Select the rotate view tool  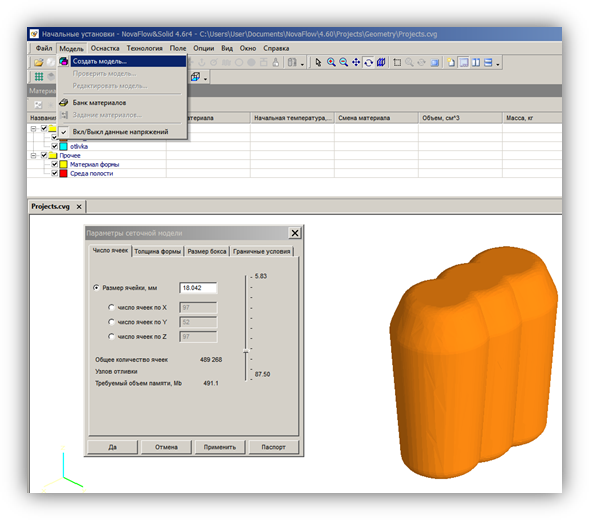click(369, 62)
